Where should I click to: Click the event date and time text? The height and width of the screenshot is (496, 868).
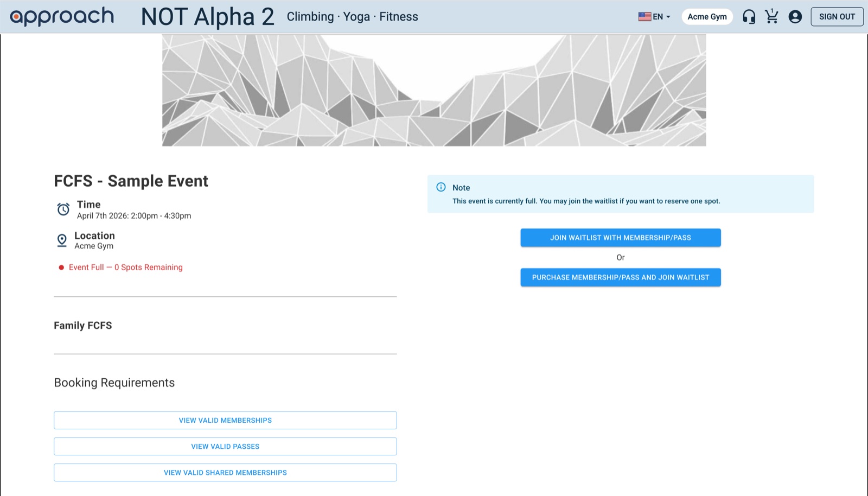coord(134,216)
